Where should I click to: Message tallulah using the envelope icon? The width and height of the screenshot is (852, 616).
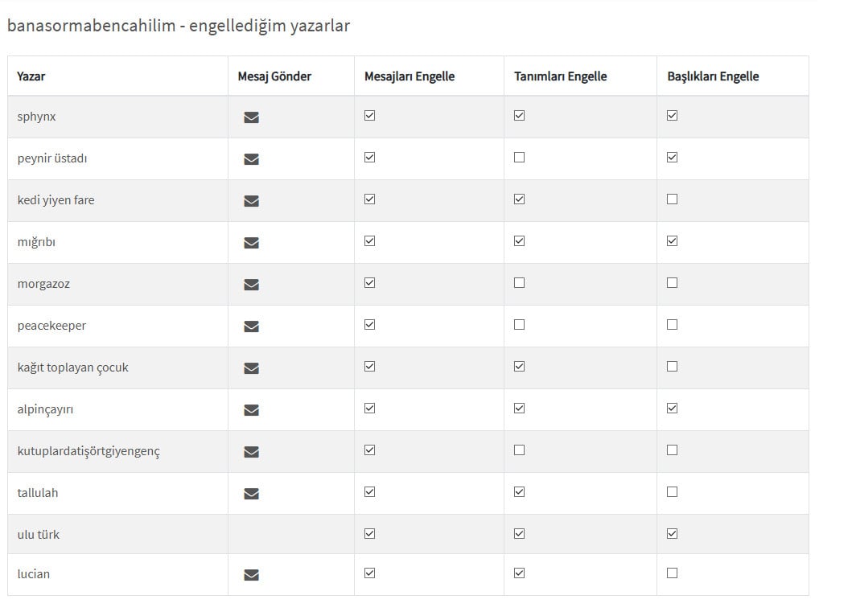point(251,494)
